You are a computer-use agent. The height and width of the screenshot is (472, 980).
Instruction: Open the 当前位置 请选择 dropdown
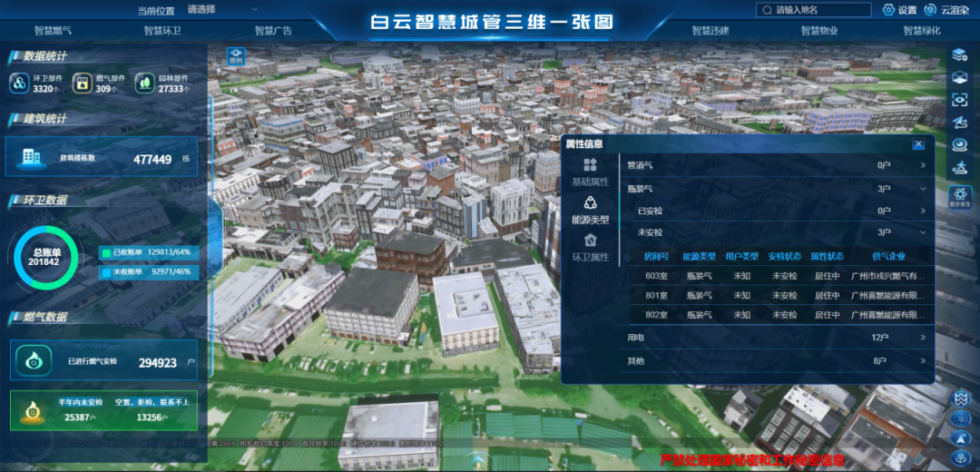tap(201, 10)
